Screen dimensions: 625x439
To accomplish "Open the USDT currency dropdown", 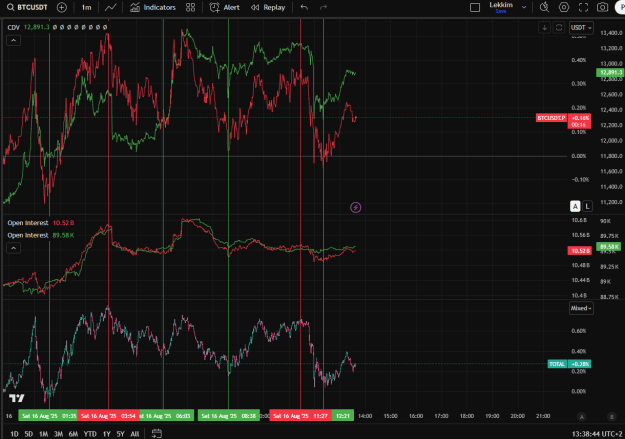I will click(x=581, y=28).
